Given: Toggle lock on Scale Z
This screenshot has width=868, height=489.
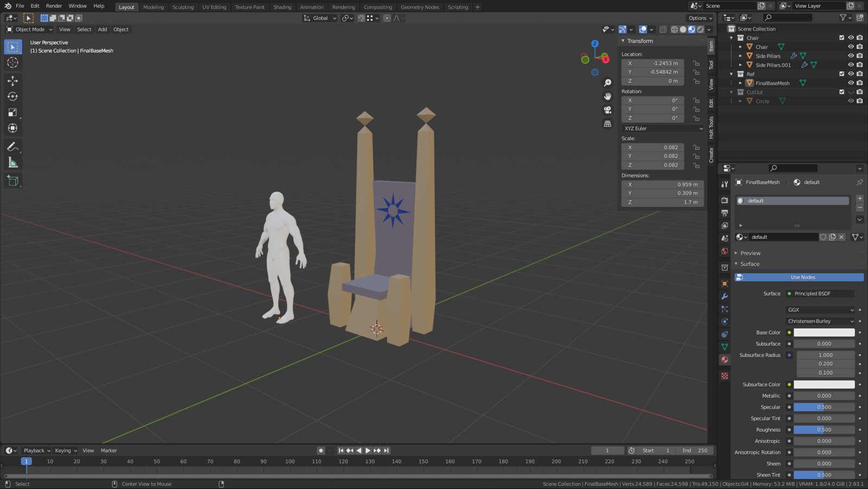Looking at the screenshot, I should (x=696, y=165).
